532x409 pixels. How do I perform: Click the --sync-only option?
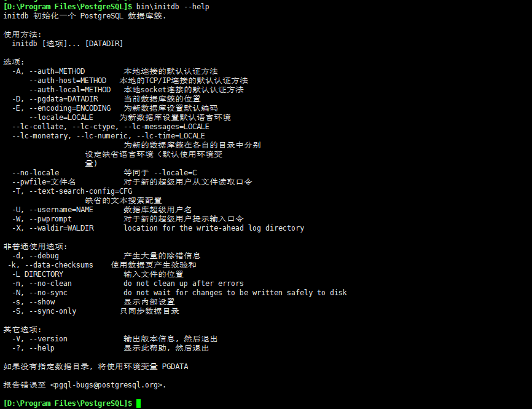tap(53, 311)
